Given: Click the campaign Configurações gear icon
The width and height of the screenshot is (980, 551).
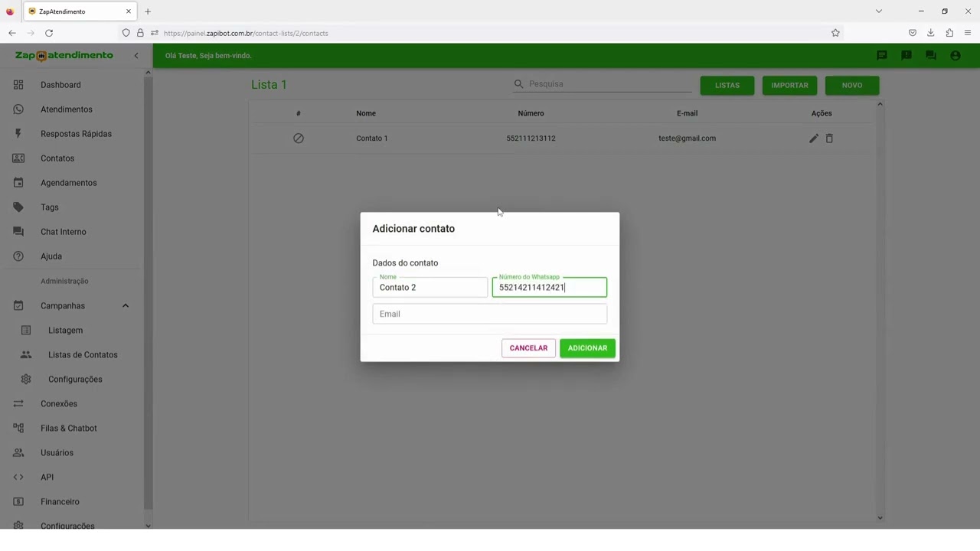Looking at the screenshot, I should (26, 380).
